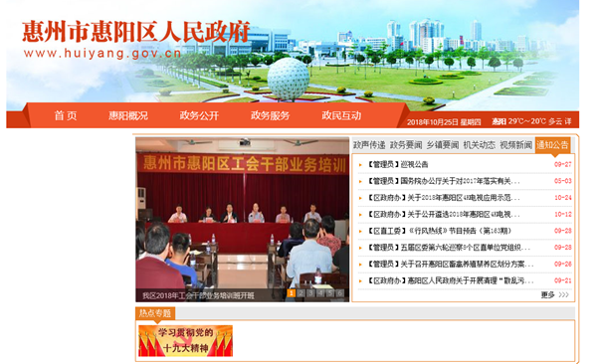
Task: Click the 惠州市惠阳区人民政府 site title
Action: tap(136, 31)
